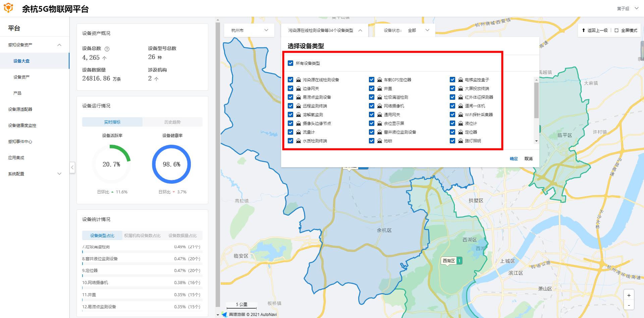Screen dimensions: 644x318
Task: Cancel the dialog with 取消
Action: click(x=529, y=159)
